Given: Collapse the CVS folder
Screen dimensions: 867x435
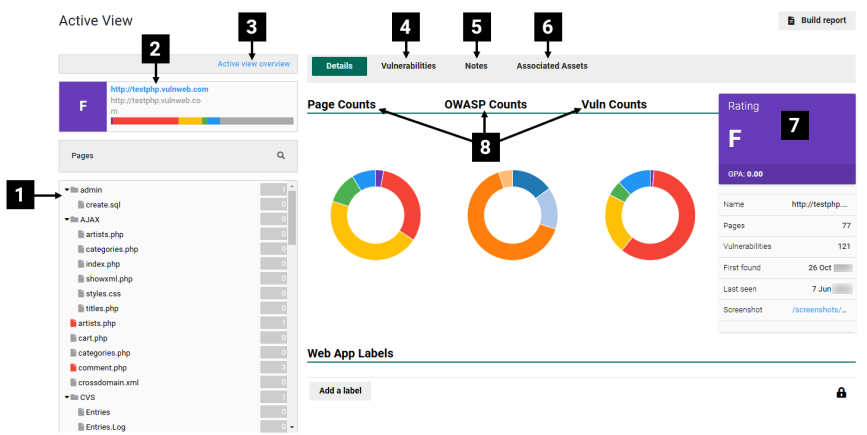Looking at the screenshot, I should click(x=67, y=397).
